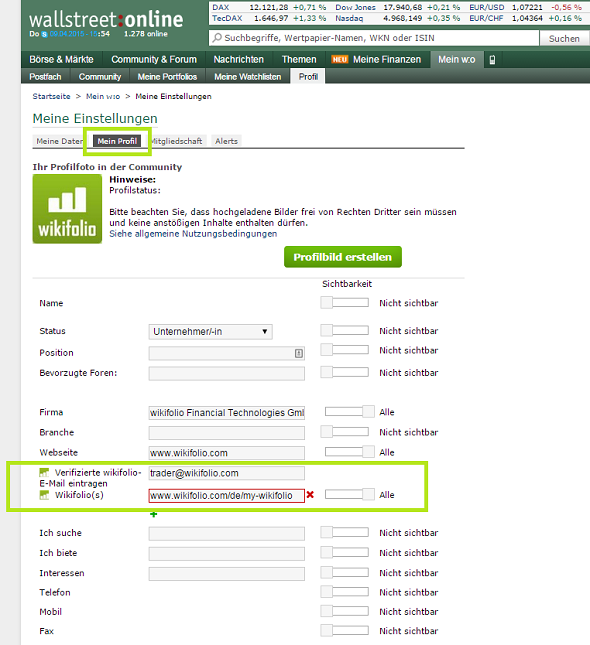
Task: Click Profilbild erstellen button
Action: click(x=343, y=257)
